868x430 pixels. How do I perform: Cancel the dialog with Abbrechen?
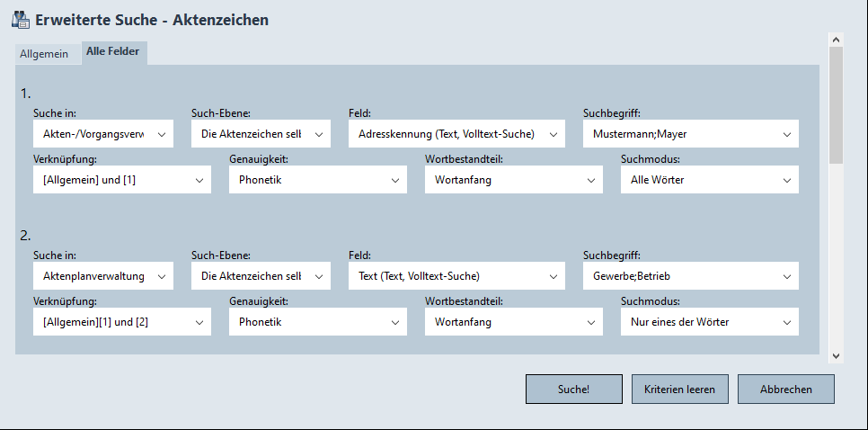[x=785, y=390]
